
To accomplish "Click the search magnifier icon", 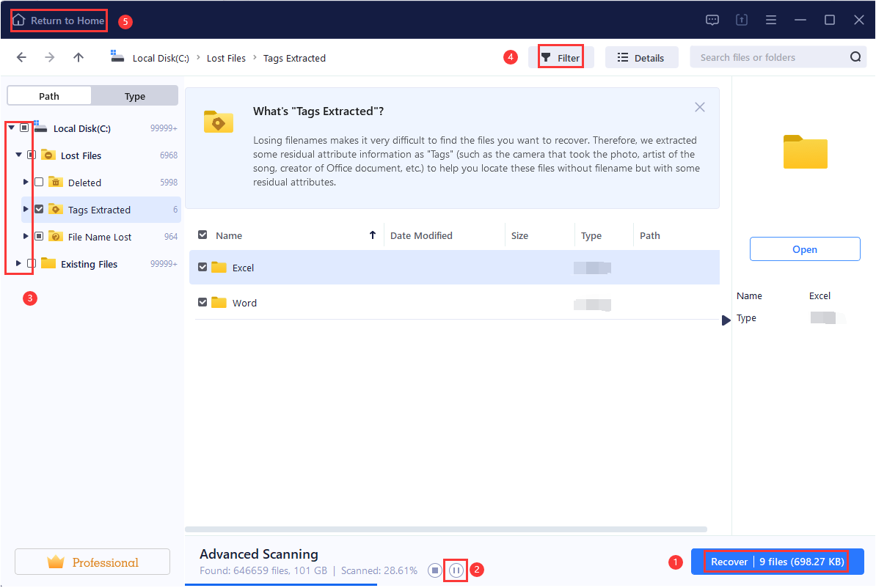I will click(x=855, y=56).
